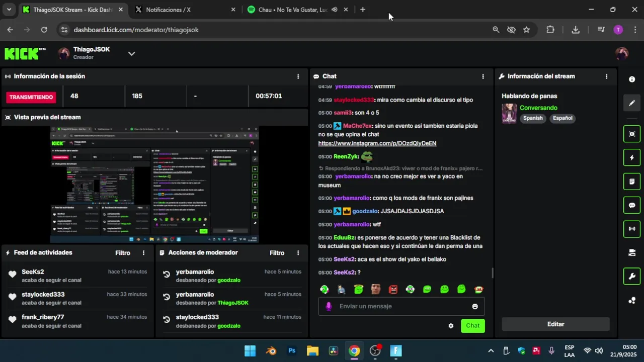
Task: Open the Chrome zoom magnifier icon
Action: coord(496,30)
